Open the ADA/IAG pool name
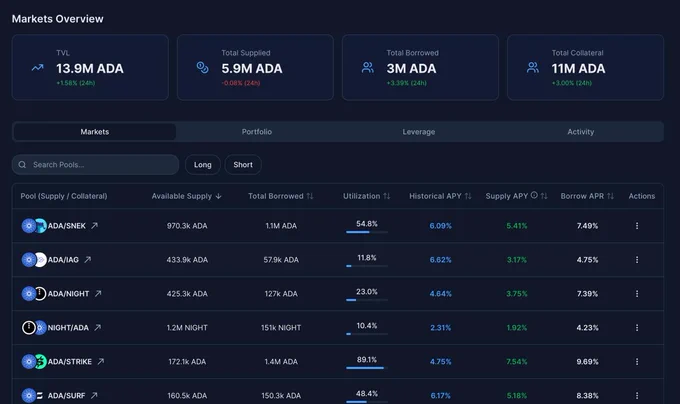 pyautogui.click(x=63, y=260)
